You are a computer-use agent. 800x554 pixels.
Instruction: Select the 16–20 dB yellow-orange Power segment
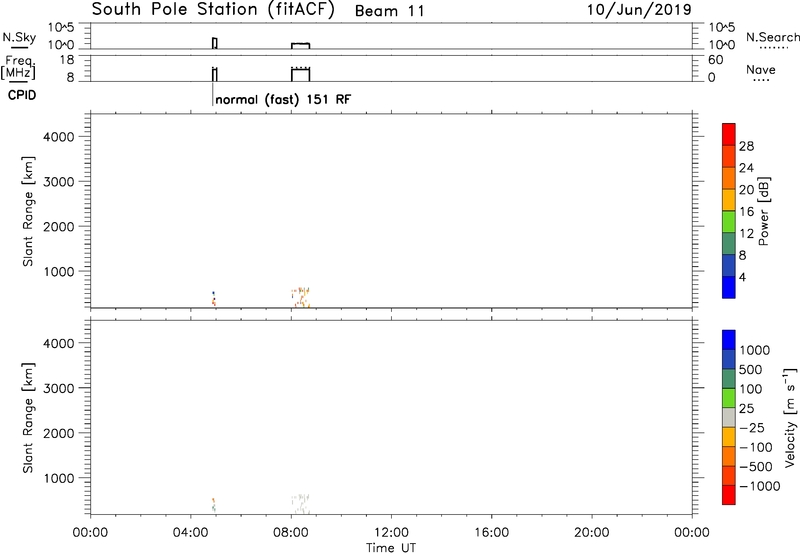[729, 200]
